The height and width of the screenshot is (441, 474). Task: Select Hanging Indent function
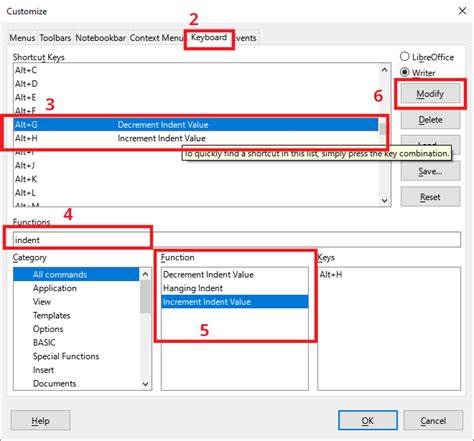pos(235,288)
